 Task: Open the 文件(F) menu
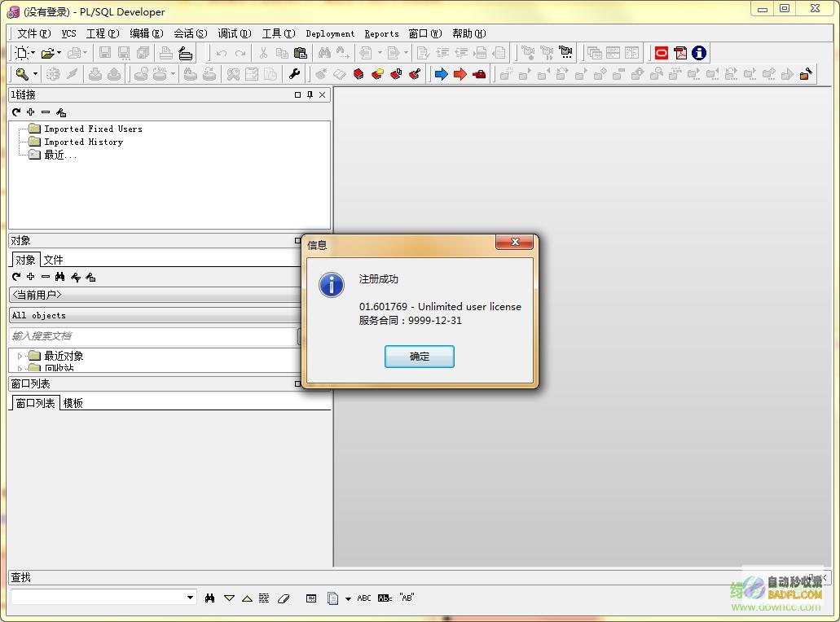33,33
